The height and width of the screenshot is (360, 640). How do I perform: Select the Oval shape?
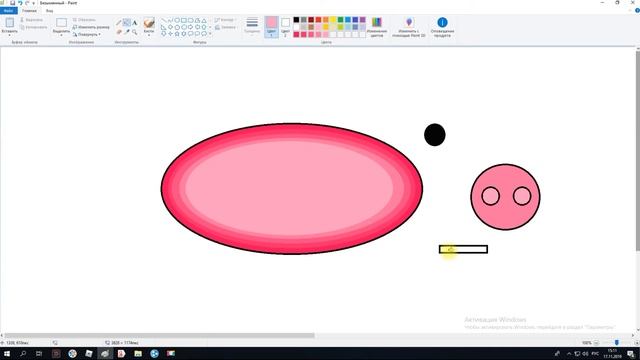point(177,20)
